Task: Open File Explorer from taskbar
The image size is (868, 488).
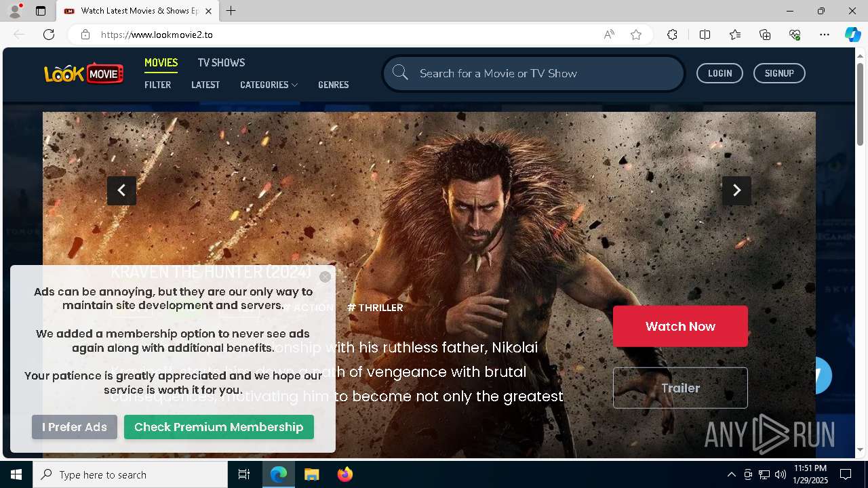Action: tap(311, 474)
